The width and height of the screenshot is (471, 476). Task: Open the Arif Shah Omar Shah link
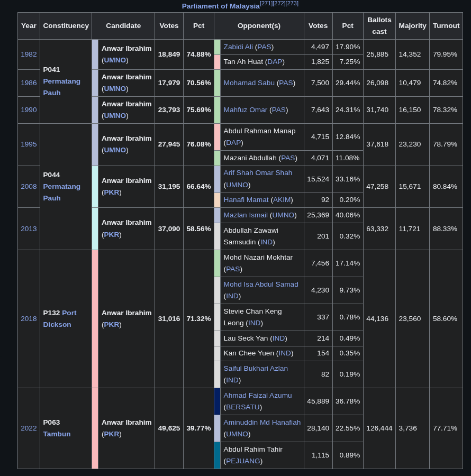tap(258, 173)
